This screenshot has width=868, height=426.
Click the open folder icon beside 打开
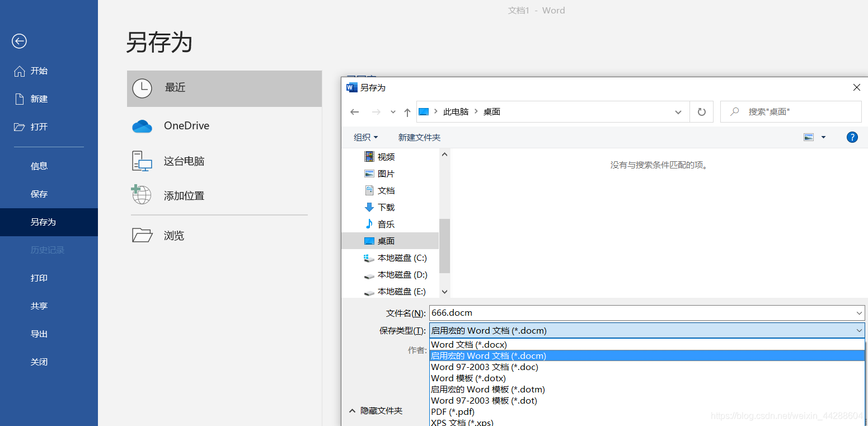[x=20, y=127]
